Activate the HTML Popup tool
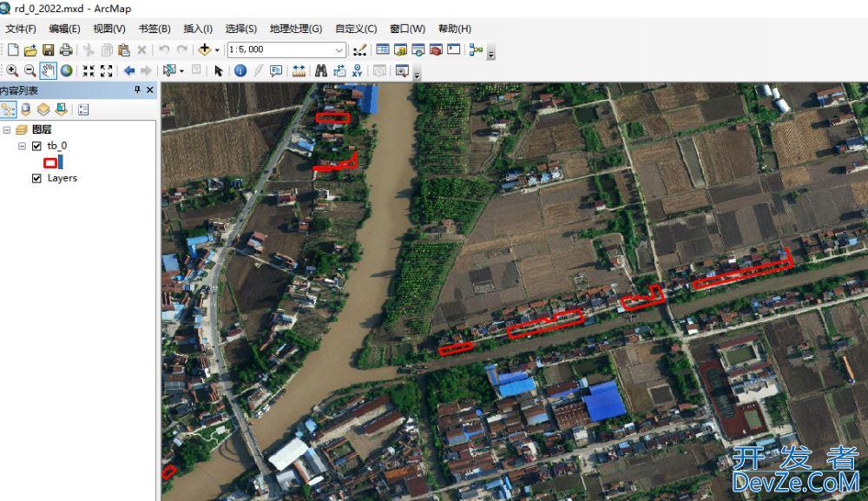868x501 pixels. 276,71
